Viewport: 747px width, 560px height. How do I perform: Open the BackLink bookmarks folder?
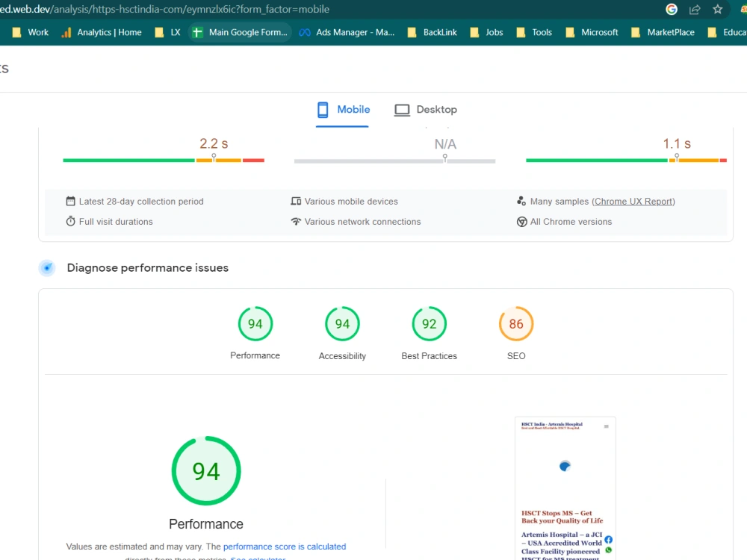coord(433,32)
